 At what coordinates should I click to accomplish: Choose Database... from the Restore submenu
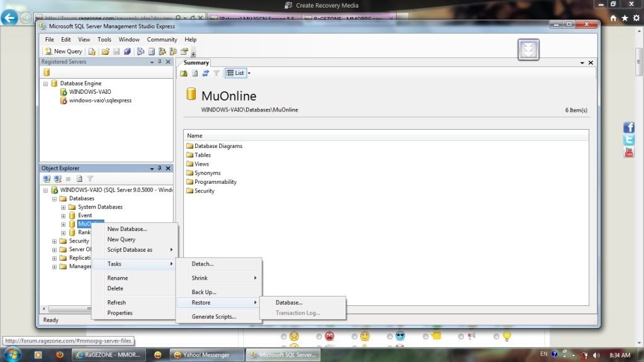[x=289, y=303]
